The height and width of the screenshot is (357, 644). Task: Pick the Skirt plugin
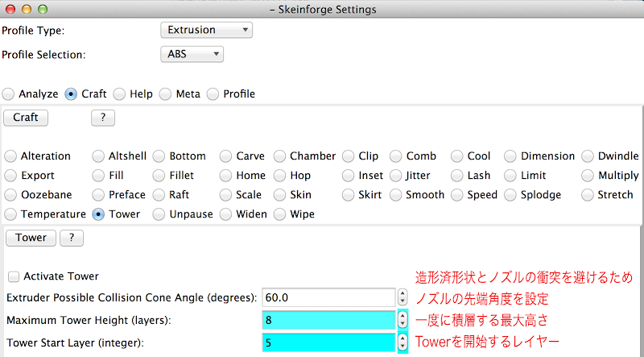(348, 195)
